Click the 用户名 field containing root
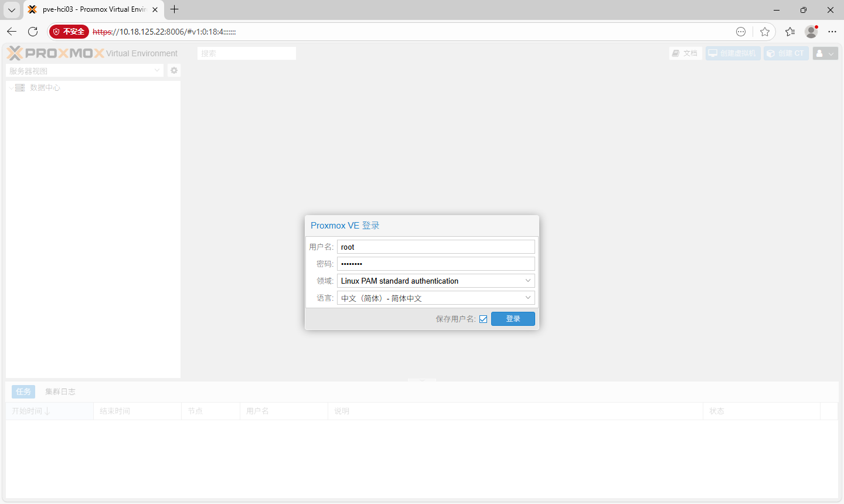The height and width of the screenshot is (504, 844). (436, 247)
